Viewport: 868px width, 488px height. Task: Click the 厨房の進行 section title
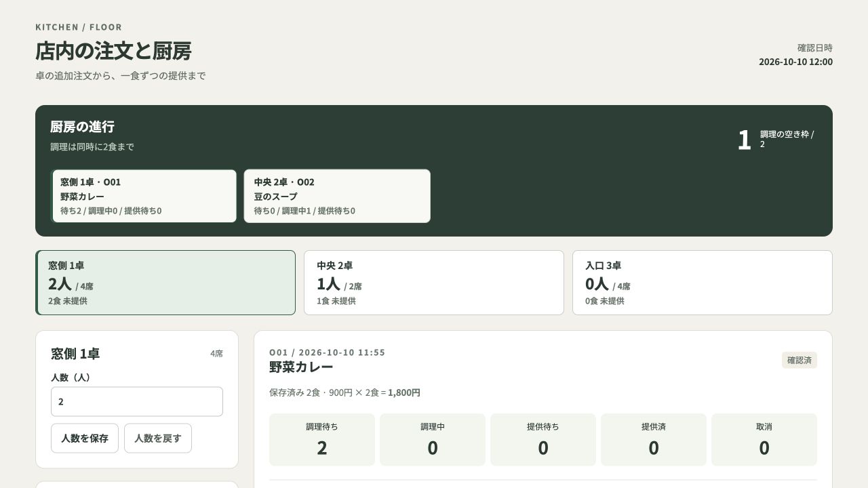(x=82, y=127)
